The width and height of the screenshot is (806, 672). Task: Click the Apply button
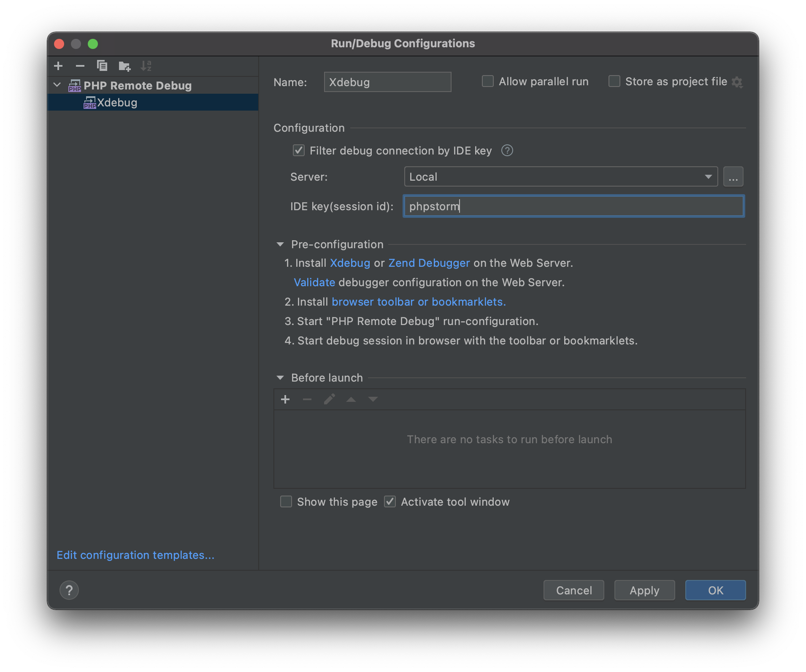coord(644,590)
